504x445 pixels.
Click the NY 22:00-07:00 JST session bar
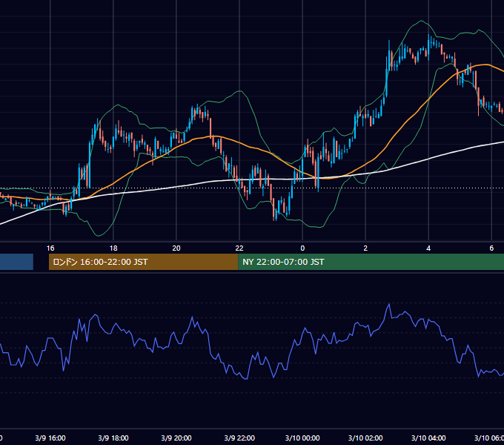[x=371, y=262]
